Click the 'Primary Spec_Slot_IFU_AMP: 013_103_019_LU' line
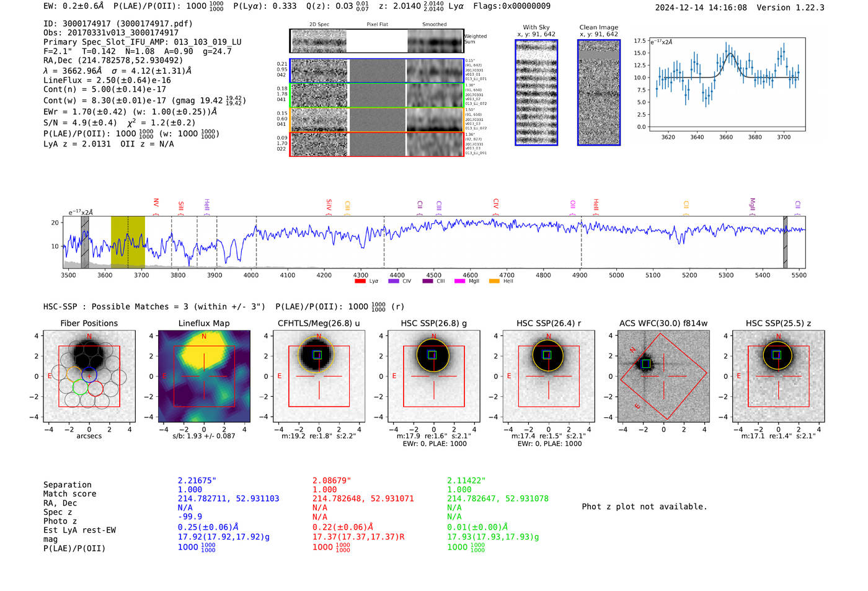Image resolution: width=868 pixels, height=591 pixels. 143,42
